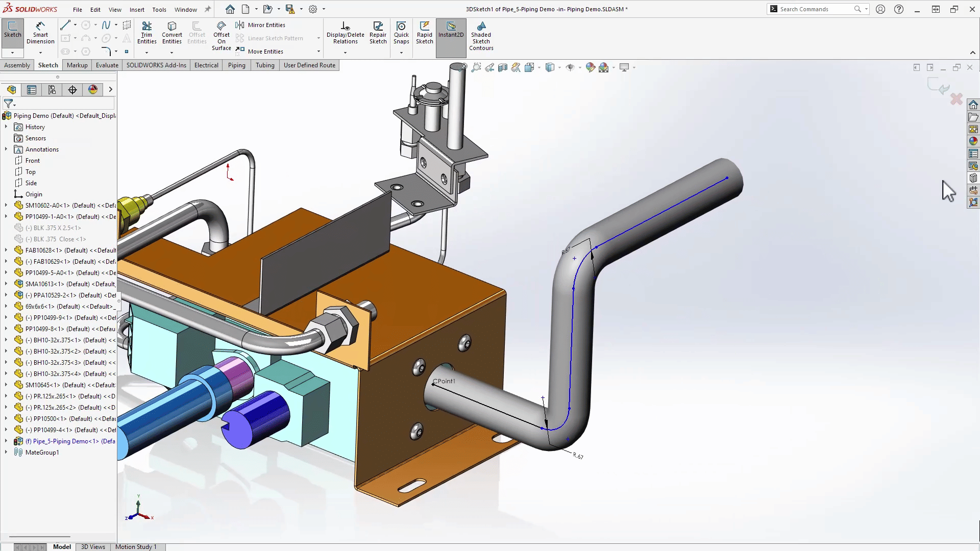The height and width of the screenshot is (551, 980).
Task: Open the Quick Snaps dropdown arrow
Action: [x=401, y=53]
